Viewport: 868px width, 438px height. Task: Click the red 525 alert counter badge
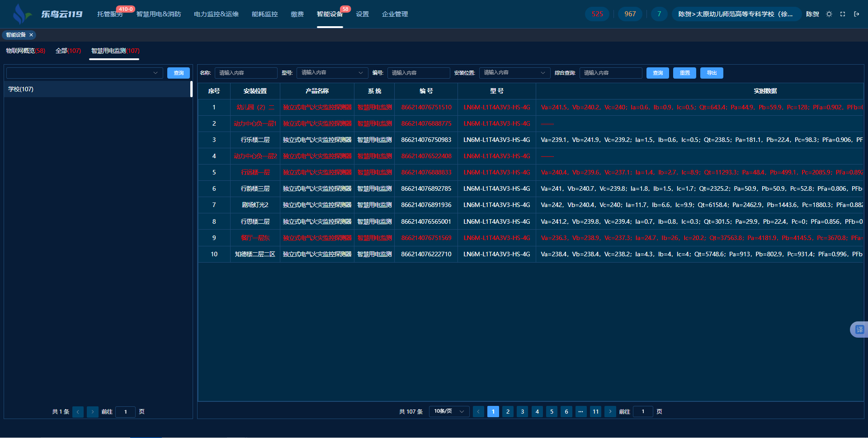(x=597, y=14)
